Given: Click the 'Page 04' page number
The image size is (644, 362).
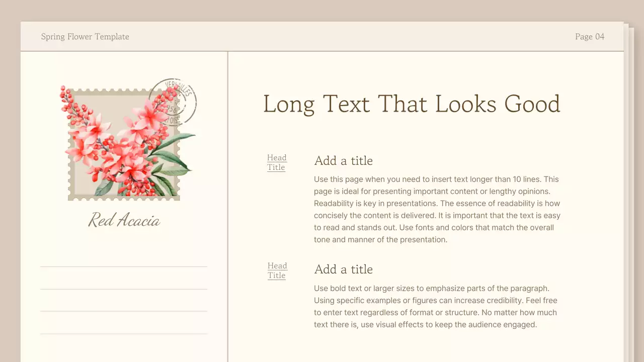Looking at the screenshot, I should (x=589, y=37).
